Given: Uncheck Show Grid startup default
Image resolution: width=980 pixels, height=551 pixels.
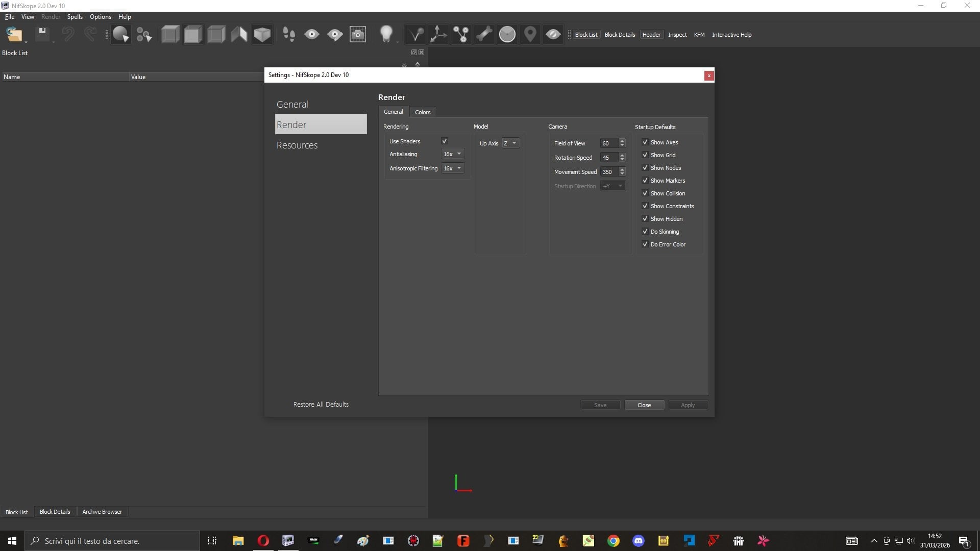Looking at the screenshot, I should (x=645, y=155).
